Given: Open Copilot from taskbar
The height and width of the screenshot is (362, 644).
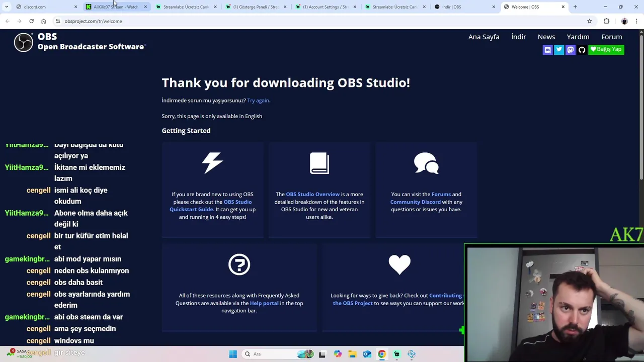Looking at the screenshot, I should click(x=338, y=354).
